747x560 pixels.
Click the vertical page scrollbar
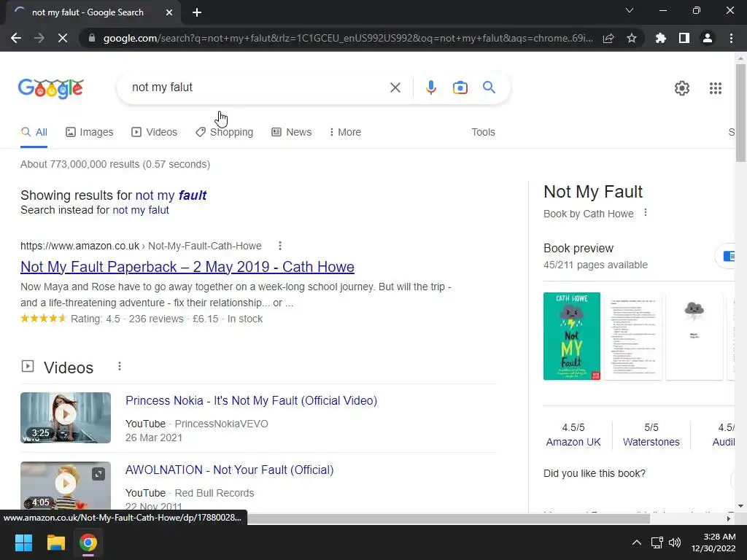tap(740, 112)
